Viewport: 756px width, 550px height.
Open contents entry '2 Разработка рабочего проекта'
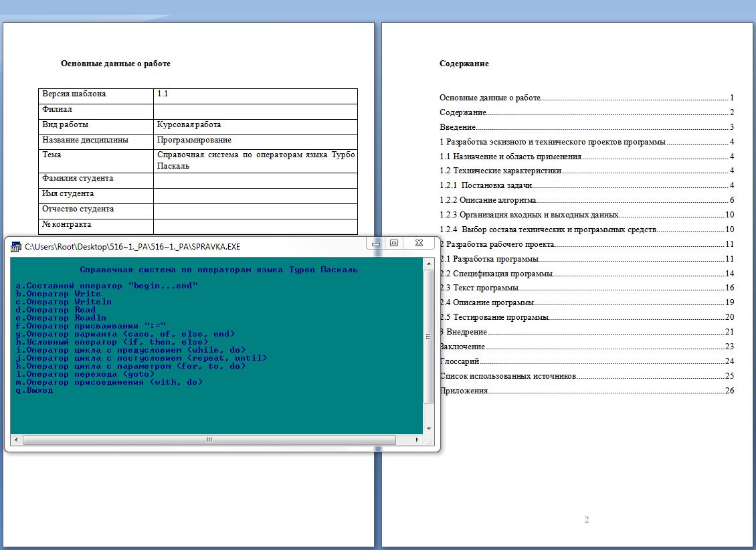(x=587, y=244)
